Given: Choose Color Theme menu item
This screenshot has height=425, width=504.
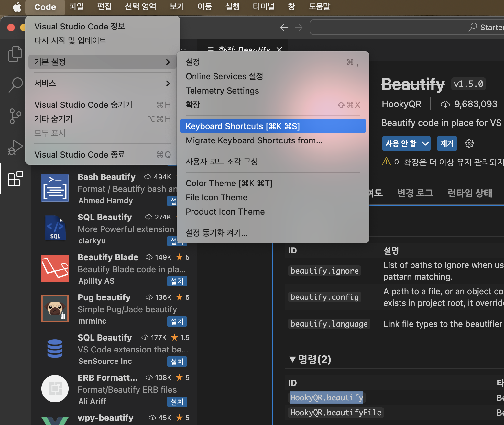Looking at the screenshot, I should pyautogui.click(x=273, y=183).
